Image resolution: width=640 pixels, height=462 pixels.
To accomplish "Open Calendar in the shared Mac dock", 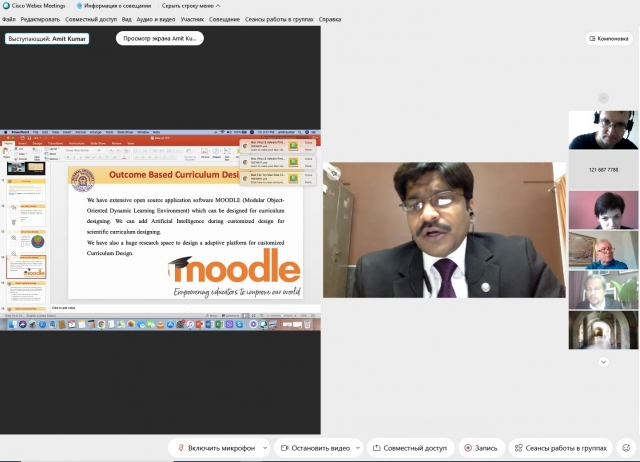I will [x=71, y=324].
